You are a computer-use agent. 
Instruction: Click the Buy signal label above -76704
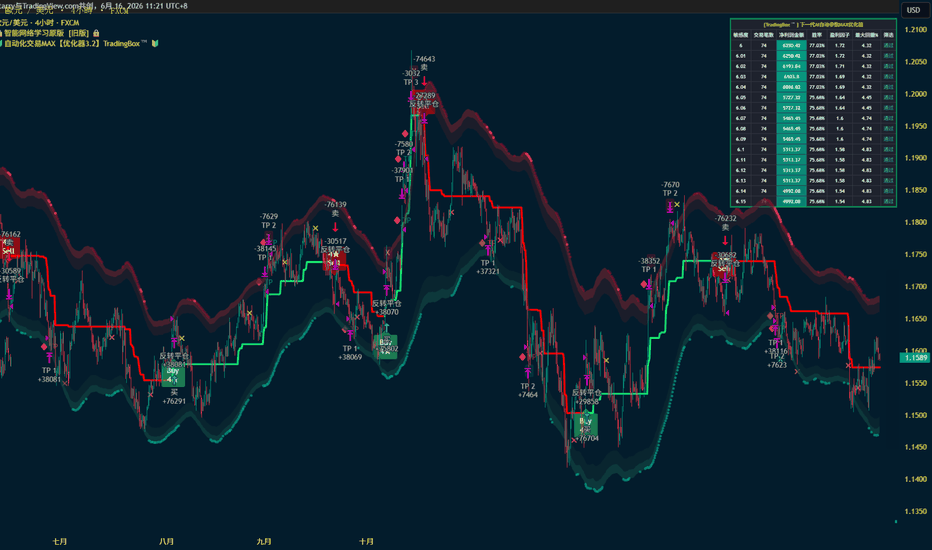[x=585, y=425]
